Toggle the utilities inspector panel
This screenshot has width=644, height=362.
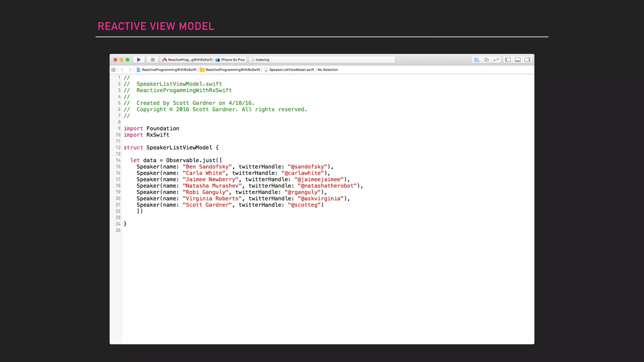click(527, 60)
